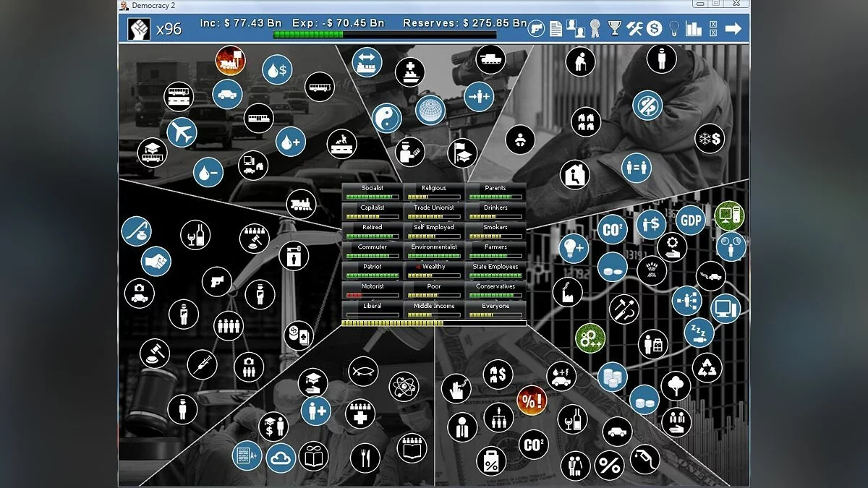Click the blue airplane policy icon
The image size is (868, 488).
(x=182, y=132)
